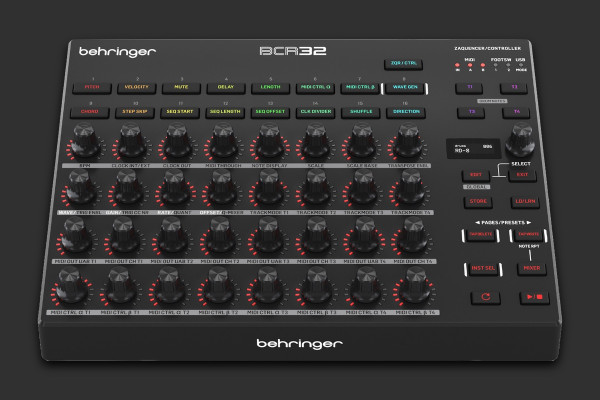Enable the SHUFFLE button
Screen dimensions: 600x400
(361, 112)
